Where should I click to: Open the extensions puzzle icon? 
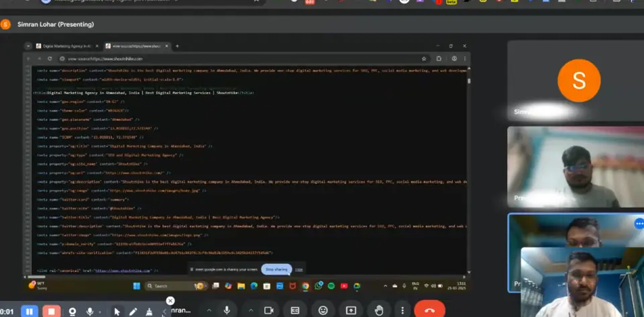(439, 59)
